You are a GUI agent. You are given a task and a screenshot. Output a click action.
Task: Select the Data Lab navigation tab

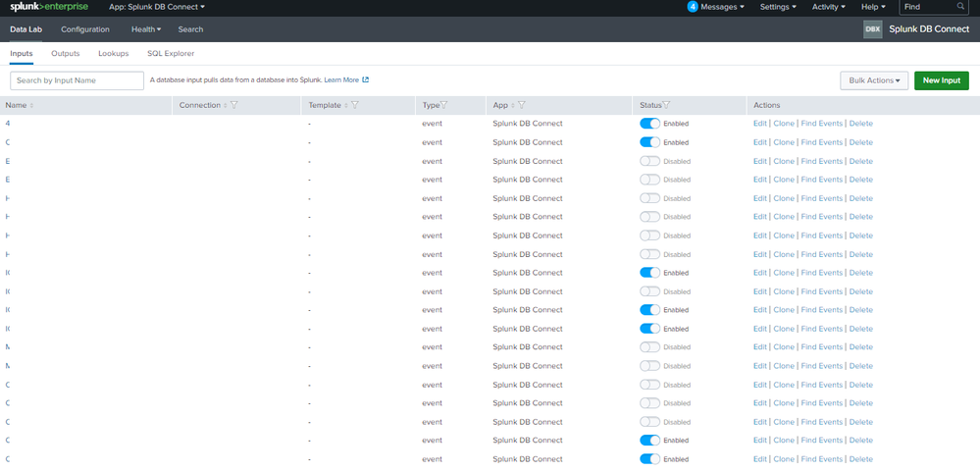[26, 29]
